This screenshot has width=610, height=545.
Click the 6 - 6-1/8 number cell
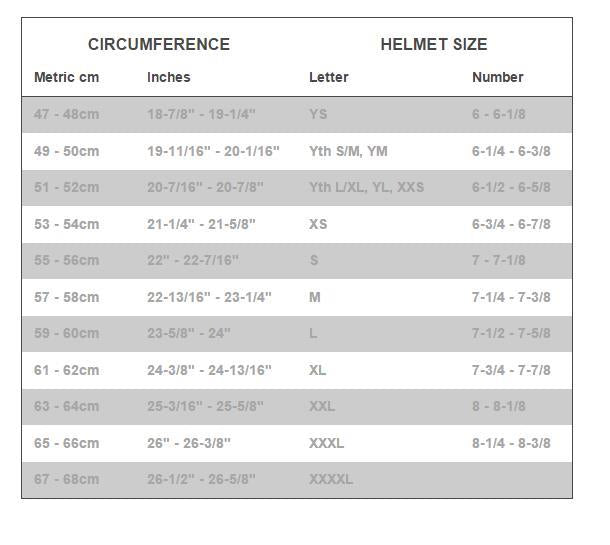tap(499, 114)
